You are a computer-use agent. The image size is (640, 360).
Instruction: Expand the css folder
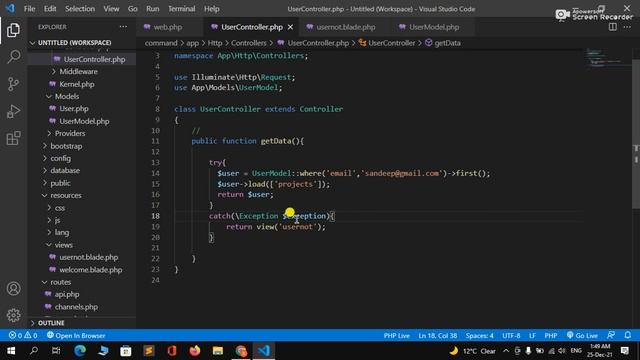60,208
